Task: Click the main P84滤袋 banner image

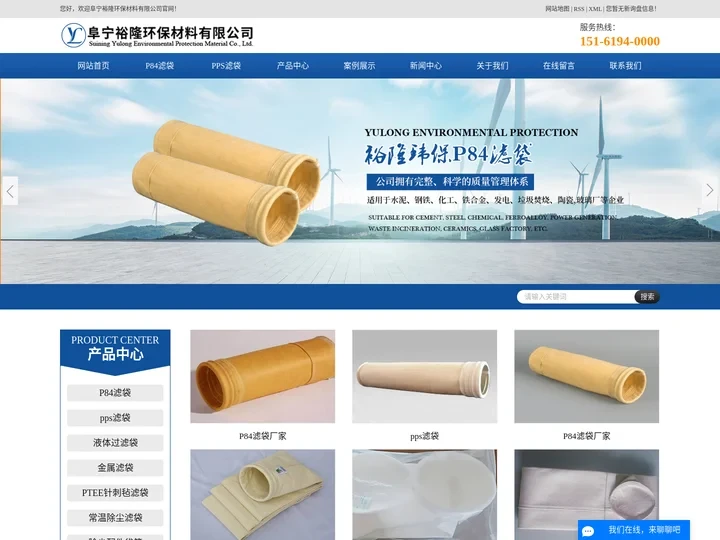Action: click(x=360, y=181)
